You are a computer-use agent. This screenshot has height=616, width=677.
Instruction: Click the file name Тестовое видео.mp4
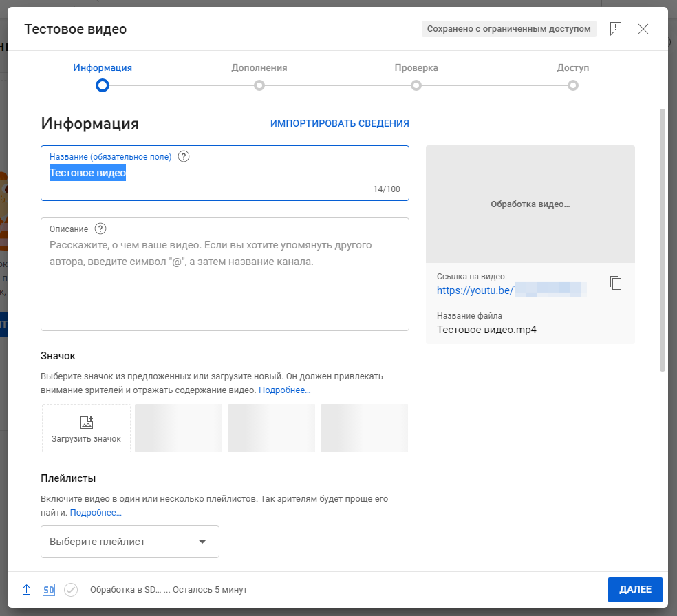[x=486, y=330]
